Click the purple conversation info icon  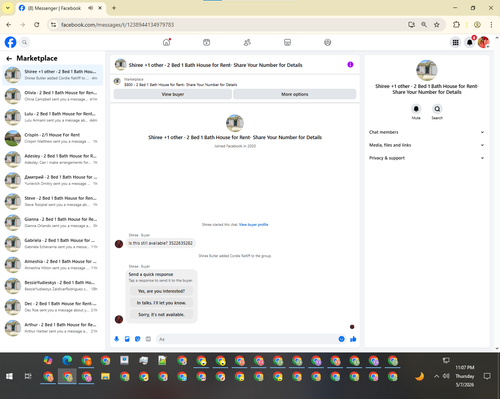pos(350,65)
